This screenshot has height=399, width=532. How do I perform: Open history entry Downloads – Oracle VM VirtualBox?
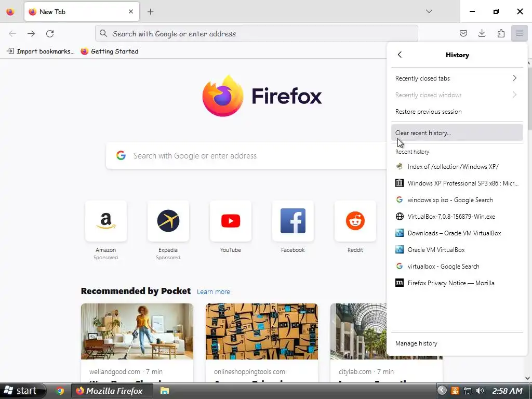click(x=457, y=233)
